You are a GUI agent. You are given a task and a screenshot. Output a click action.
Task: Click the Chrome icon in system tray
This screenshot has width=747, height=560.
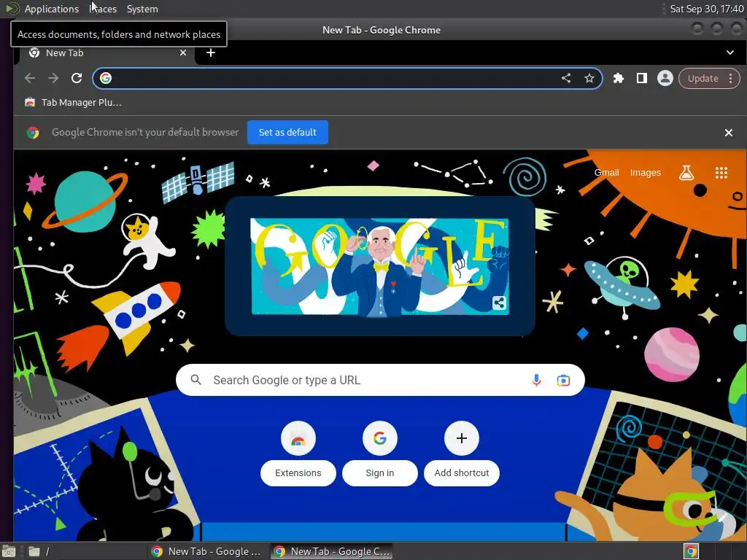[x=691, y=551]
